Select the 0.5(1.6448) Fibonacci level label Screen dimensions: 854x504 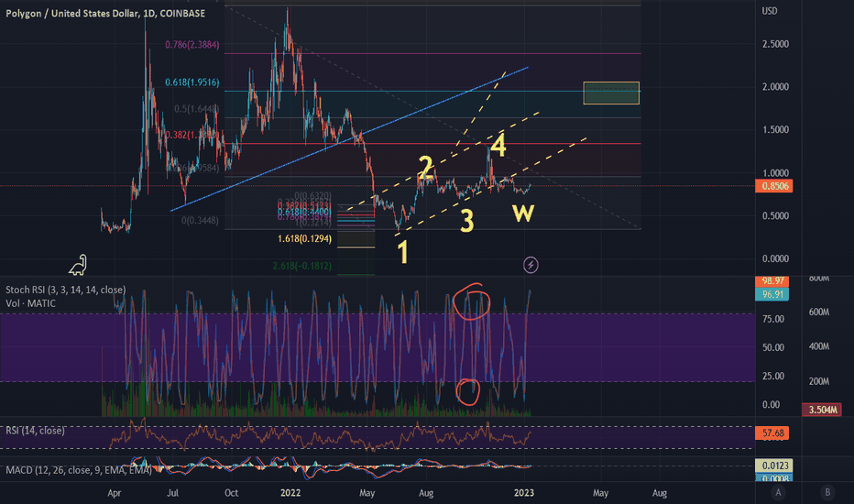[x=197, y=109]
